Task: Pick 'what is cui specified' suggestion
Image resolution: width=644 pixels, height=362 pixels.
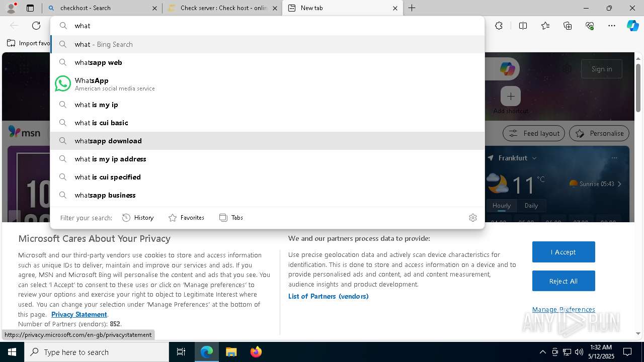Action: coord(267,177)
